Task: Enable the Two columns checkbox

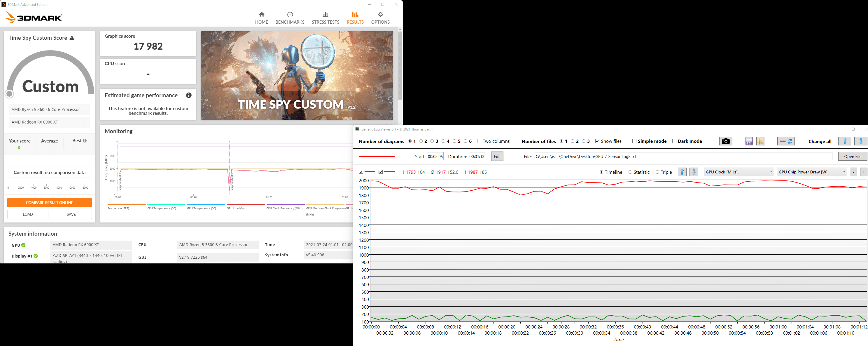Action: point(479,141)
